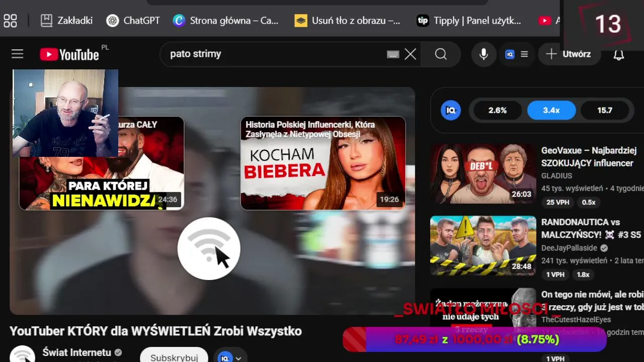Click the video title YouTuber KTÓRY dla WYŚWIETLEŃ
The width and height of the screenshot is (644, 362).
[155, 331]
